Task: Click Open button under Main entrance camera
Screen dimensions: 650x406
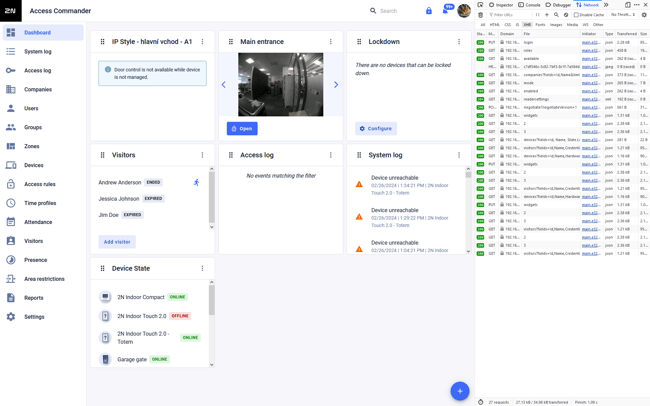Action: [242, 129]
